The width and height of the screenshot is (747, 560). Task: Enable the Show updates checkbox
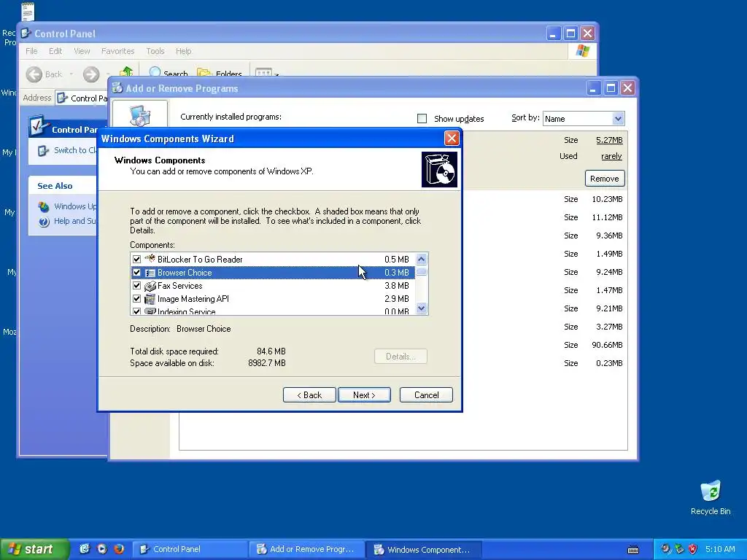click(x=422, y=119)
